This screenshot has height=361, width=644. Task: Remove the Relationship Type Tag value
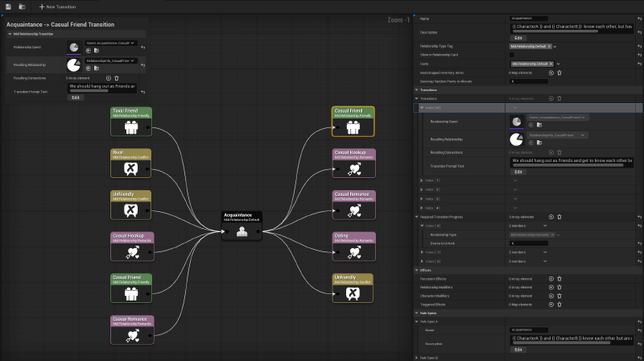pyautogui.click(x=549, y=46)
